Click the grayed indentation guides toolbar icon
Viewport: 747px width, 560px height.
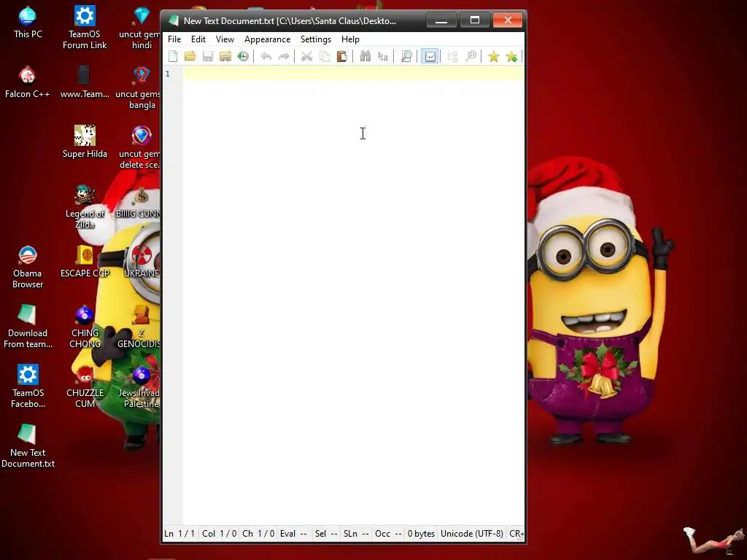click(x=453, y=56)
